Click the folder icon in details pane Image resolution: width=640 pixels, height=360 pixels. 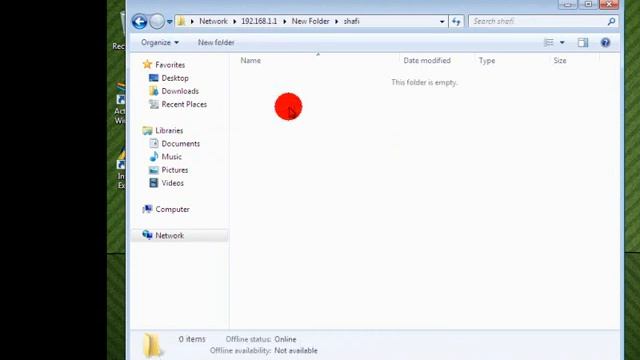(x=153, y=345)
